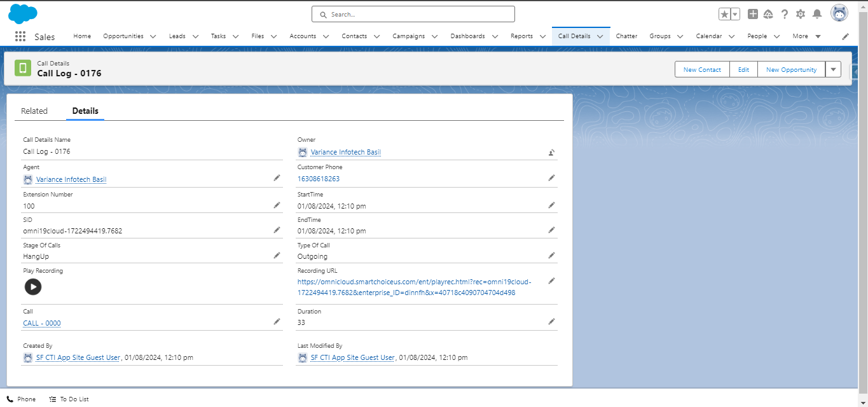
Task: Edit the StartTime pencil icon
Action: click(x=551, y=205)
